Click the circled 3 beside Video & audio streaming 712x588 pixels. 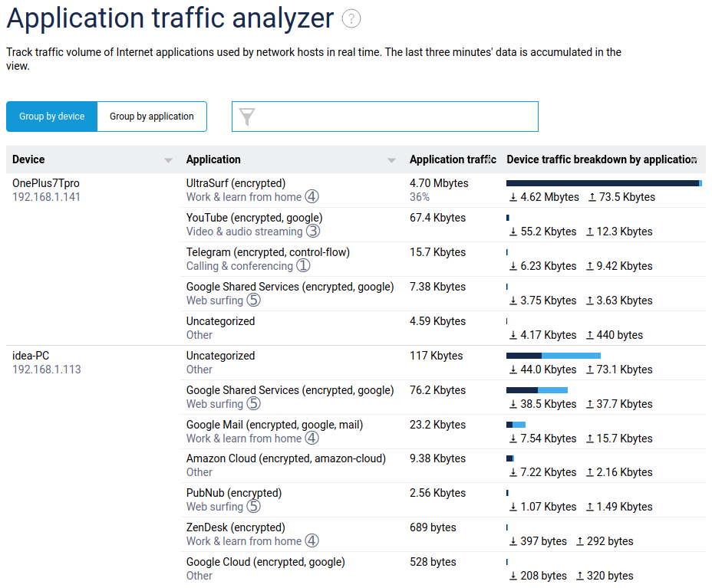click(x=313, y=232)
